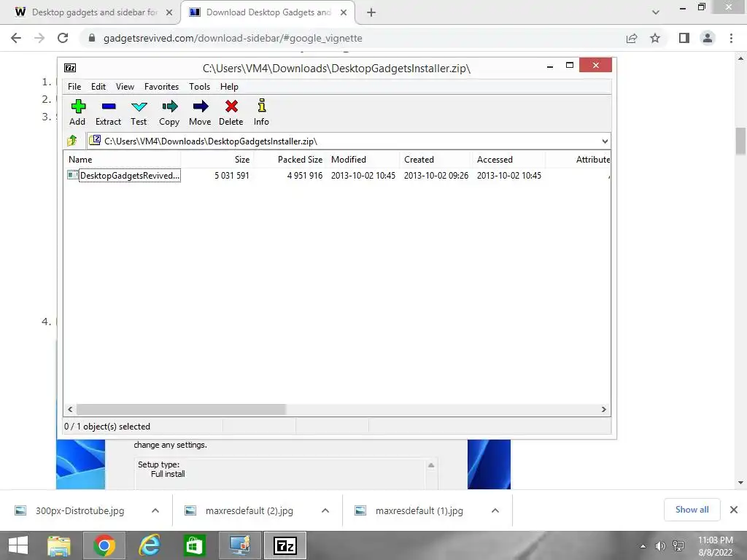Open the View menu
747x560 pixels.
point(125,87)
